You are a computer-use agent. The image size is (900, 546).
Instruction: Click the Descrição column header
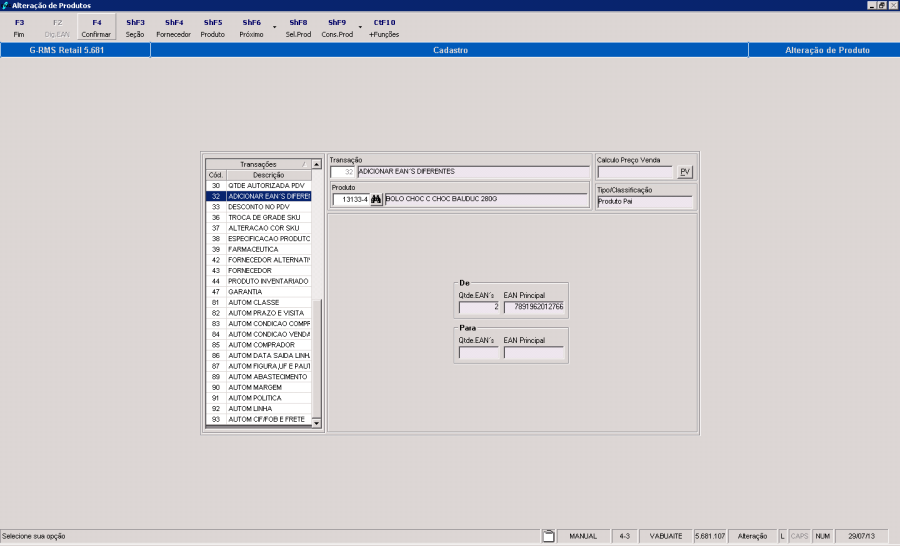(x=269, y=175)
